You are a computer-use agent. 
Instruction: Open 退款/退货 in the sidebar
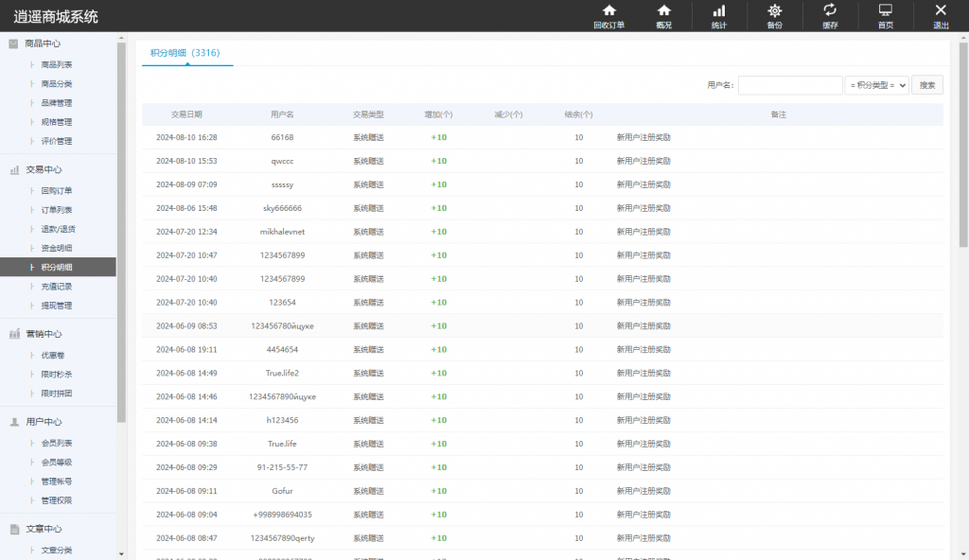[x=58, y=229]
